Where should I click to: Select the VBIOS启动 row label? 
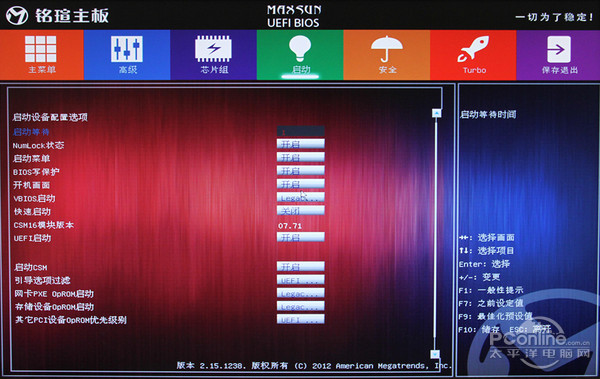pos(34,198)
